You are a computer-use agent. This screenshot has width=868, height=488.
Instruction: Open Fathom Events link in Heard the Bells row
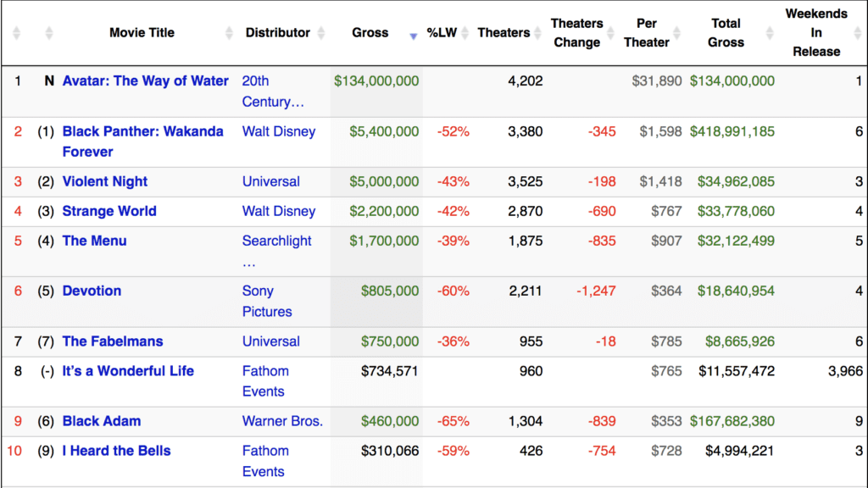(x=265, y=461)
